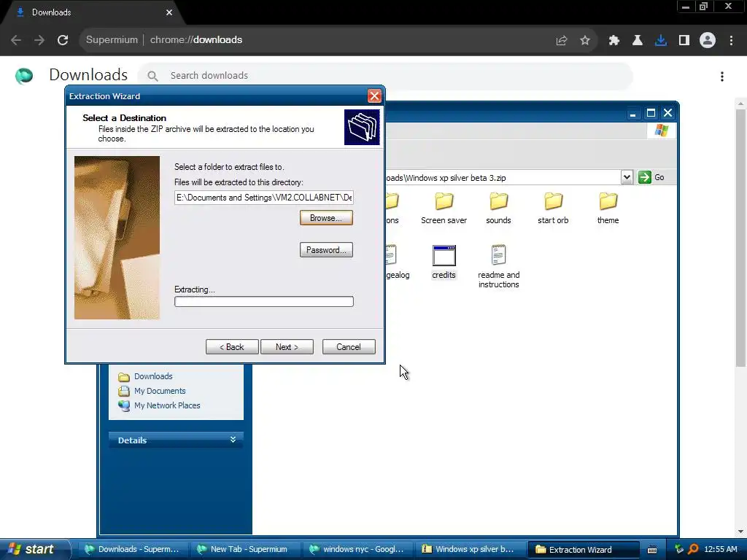
Task: Open the theme folder
Action: (608, 208)
